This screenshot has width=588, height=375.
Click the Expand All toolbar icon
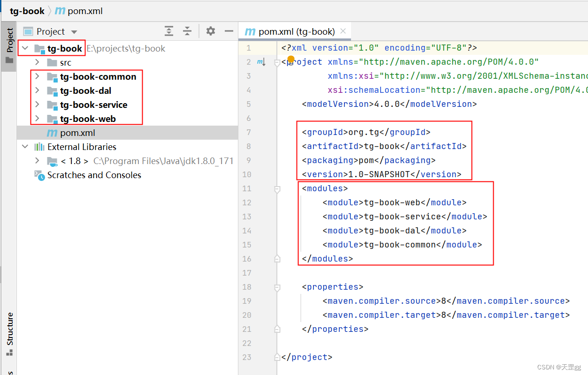[x=169, y=31]
